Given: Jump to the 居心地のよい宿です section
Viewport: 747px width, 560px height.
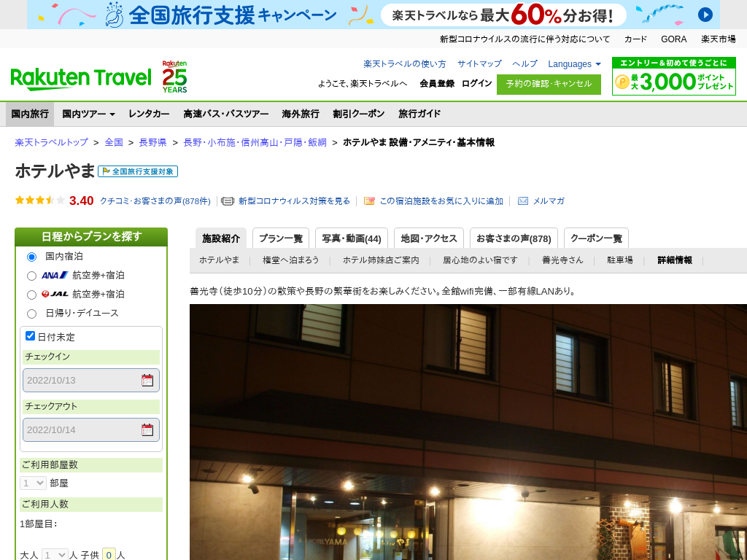Looking at the screenshot, I should (480, 260).
